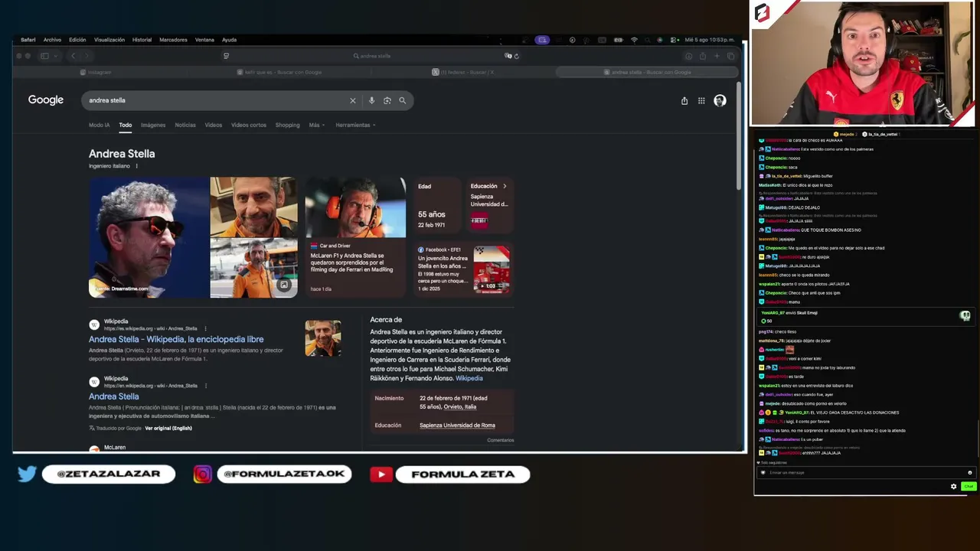Click 'Ver original (English)' link
Screen dimensions: 980x551
(168, 428)
